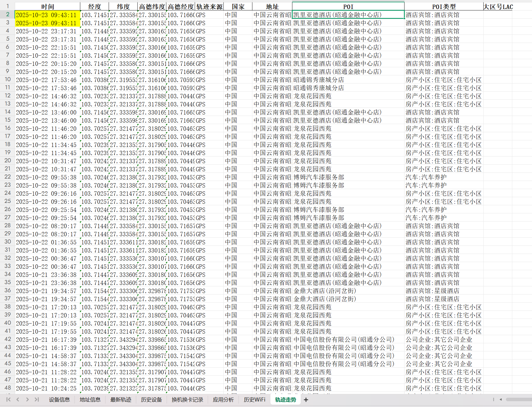The image size is (532, 407).
Task: Select the POI类型 column header cell
Action: pyautogui.click(x=444, y=7)
